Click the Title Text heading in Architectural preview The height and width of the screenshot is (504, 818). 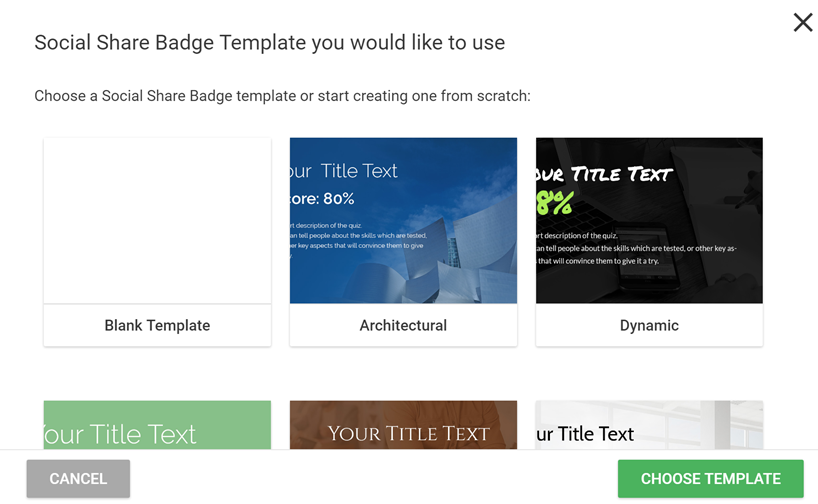[344, 171]
